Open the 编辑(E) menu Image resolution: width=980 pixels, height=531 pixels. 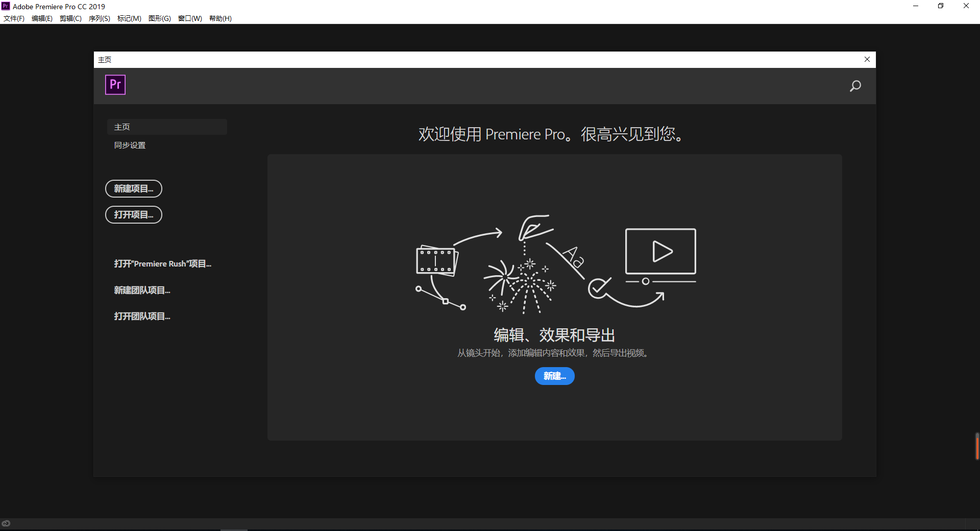click(42, 18)
